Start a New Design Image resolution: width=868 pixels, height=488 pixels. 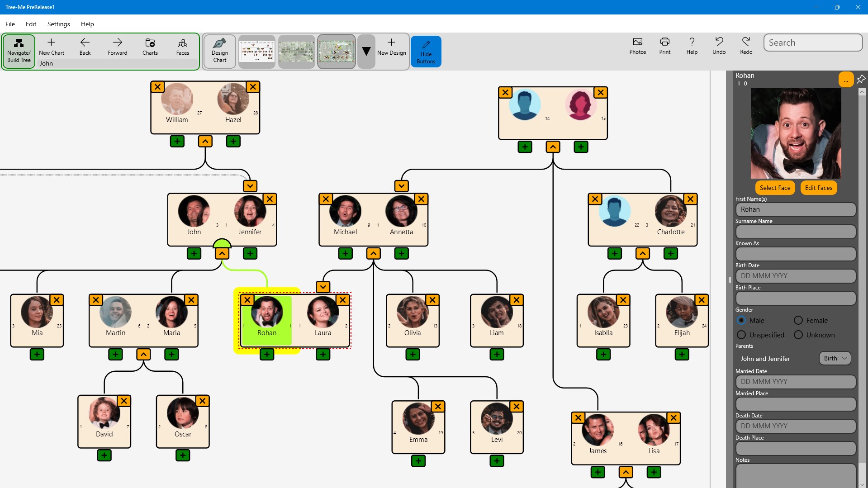[391, 47]
